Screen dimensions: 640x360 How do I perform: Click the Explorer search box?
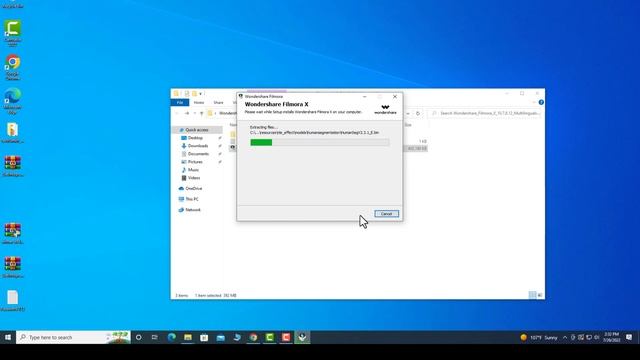[484, 113]
